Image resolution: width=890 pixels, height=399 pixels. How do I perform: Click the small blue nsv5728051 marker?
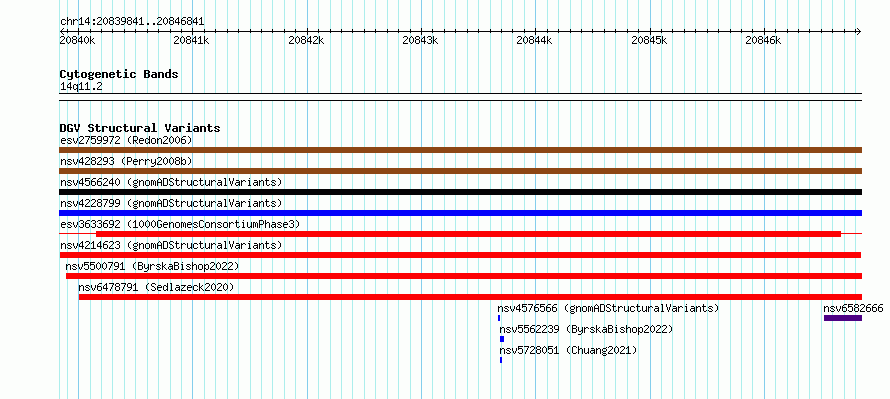pos(501,360)
